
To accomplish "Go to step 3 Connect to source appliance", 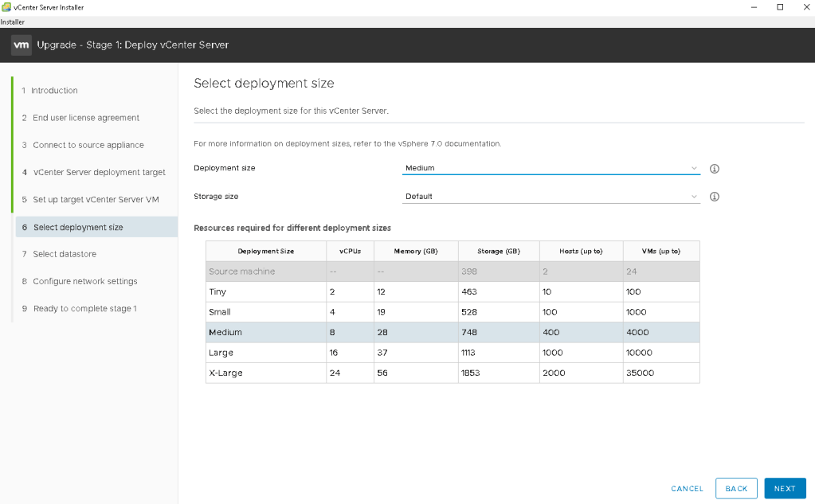I will pyautogui.click(x=88, y=145).
